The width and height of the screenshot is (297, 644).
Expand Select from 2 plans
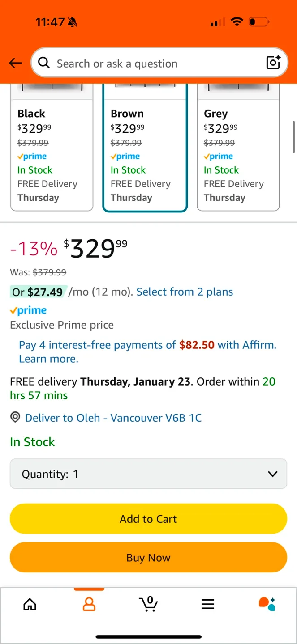[185, 292]
